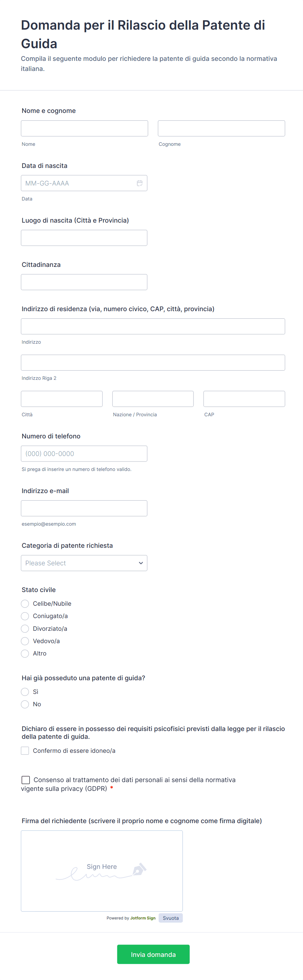Pick Vedovo/a as Stato civile

25,641
